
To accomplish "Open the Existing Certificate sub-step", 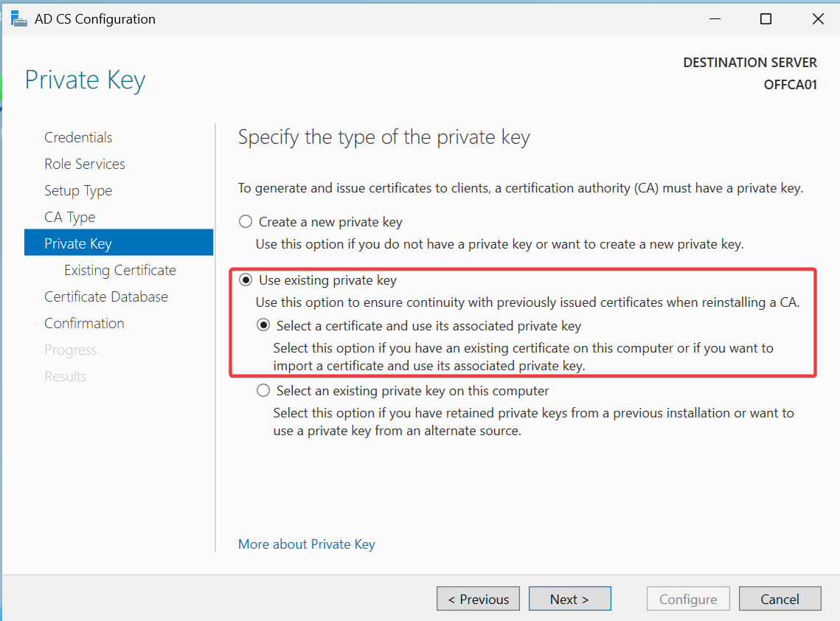I will 120,271.
